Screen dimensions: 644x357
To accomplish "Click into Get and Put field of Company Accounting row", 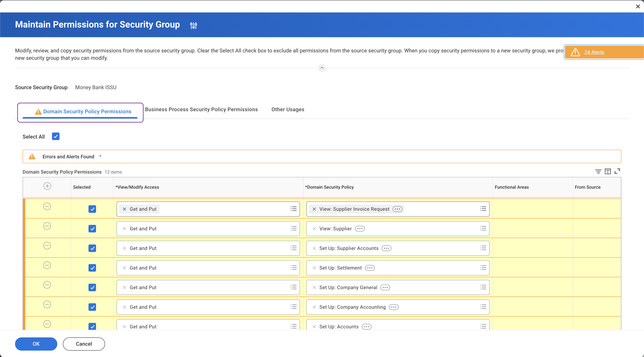I will coord(208,307).
